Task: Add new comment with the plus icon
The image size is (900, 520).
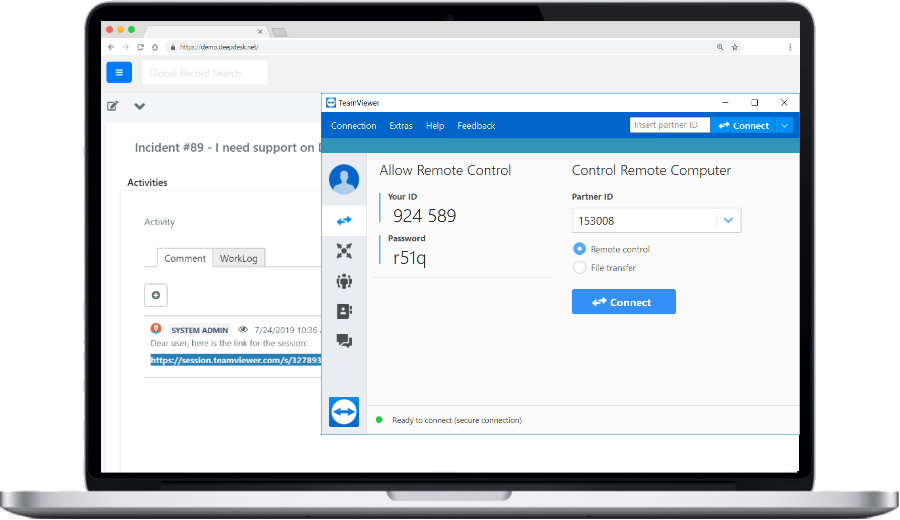Action: 156,295
